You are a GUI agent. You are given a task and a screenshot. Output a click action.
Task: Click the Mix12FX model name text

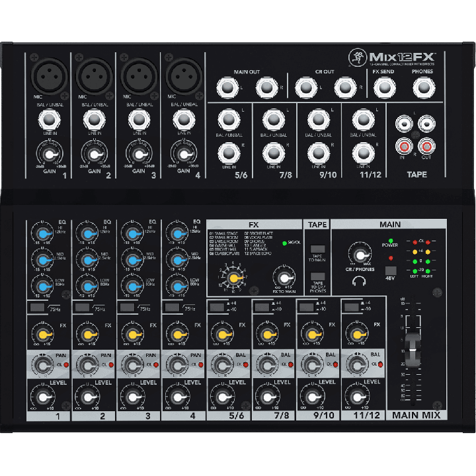coord(402,57)
